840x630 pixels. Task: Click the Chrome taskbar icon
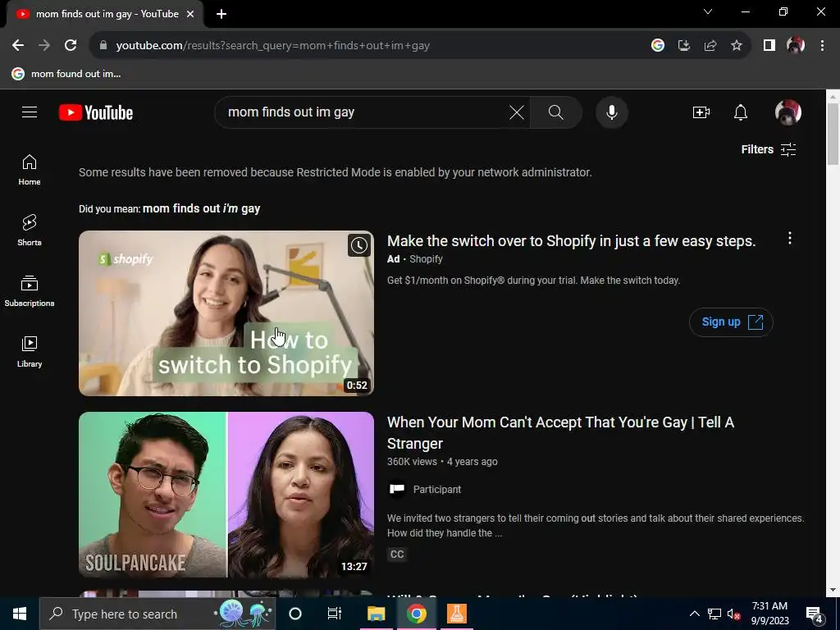[x=416, y=614]
